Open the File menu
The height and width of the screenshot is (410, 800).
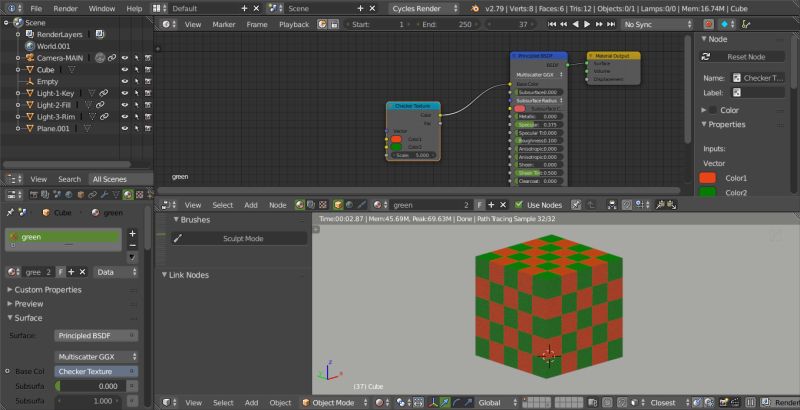[36, 9]
